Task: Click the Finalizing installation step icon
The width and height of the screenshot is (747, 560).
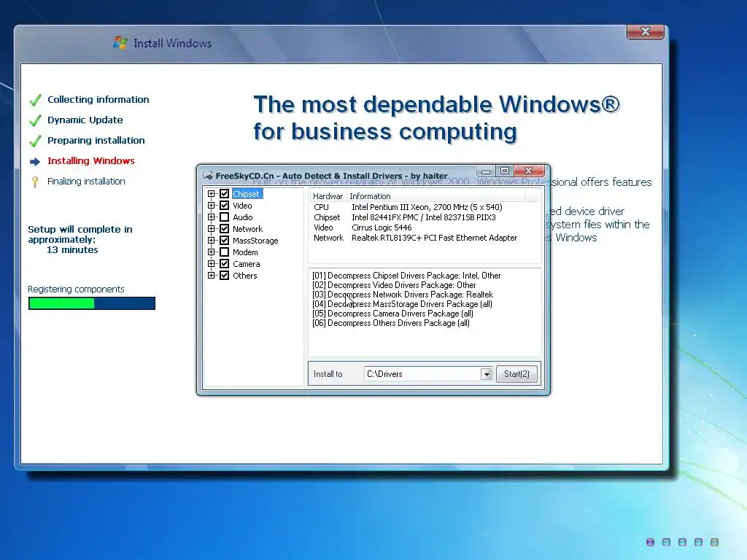Action: [35, 182]
